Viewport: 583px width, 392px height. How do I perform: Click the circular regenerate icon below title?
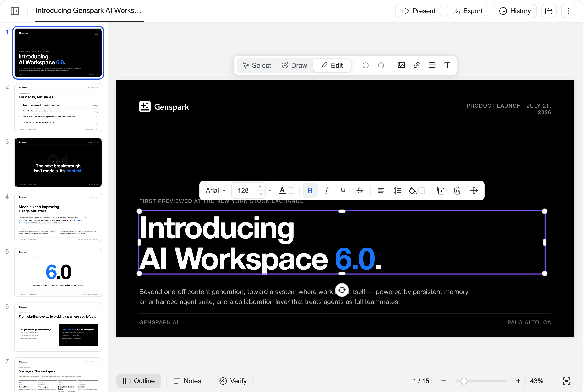click(342, 290)
